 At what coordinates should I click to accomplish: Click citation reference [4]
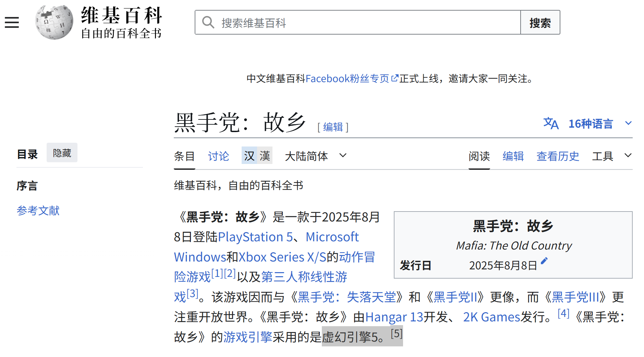tap(563, 313)
